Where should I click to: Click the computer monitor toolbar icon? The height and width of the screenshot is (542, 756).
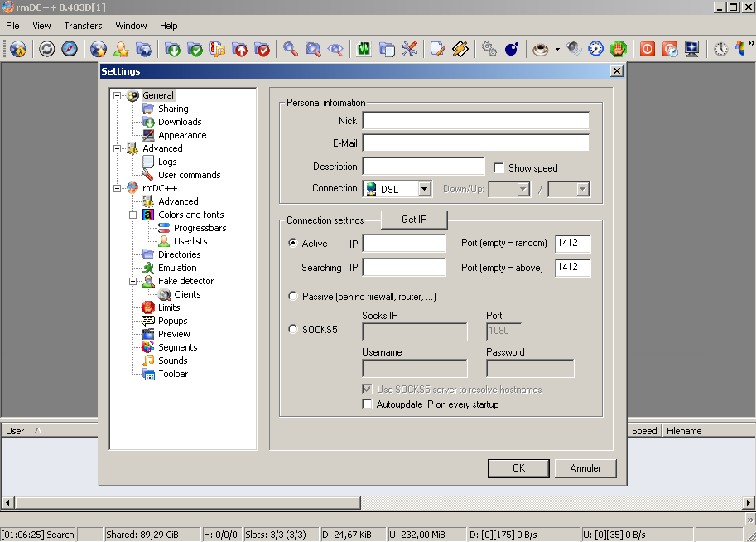point(692,49)
